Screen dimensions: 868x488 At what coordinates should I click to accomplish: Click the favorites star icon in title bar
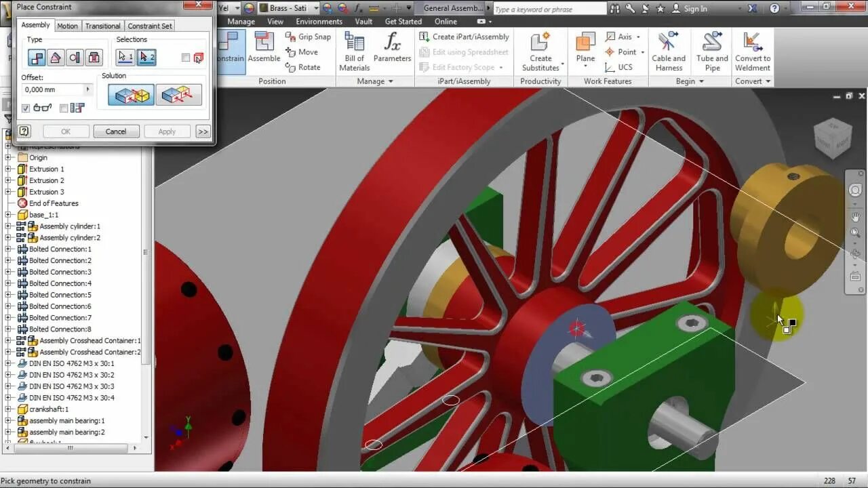point(660,9)
